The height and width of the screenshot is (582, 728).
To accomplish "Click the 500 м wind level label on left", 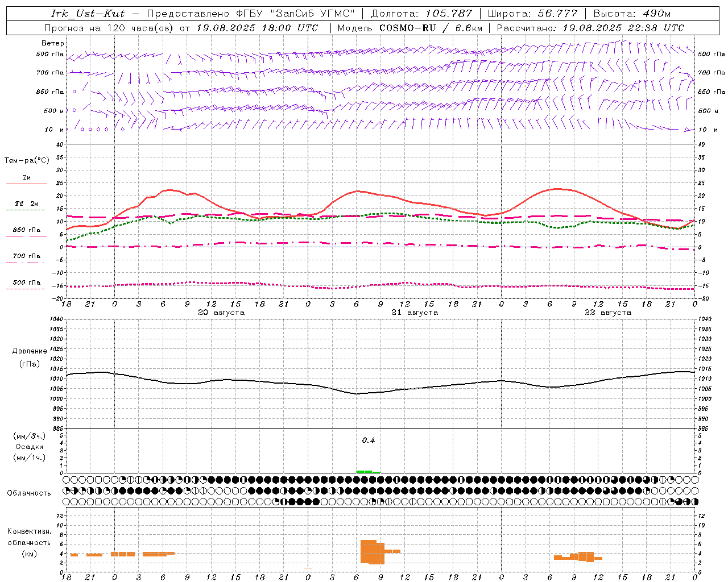I will pos(54,111).
